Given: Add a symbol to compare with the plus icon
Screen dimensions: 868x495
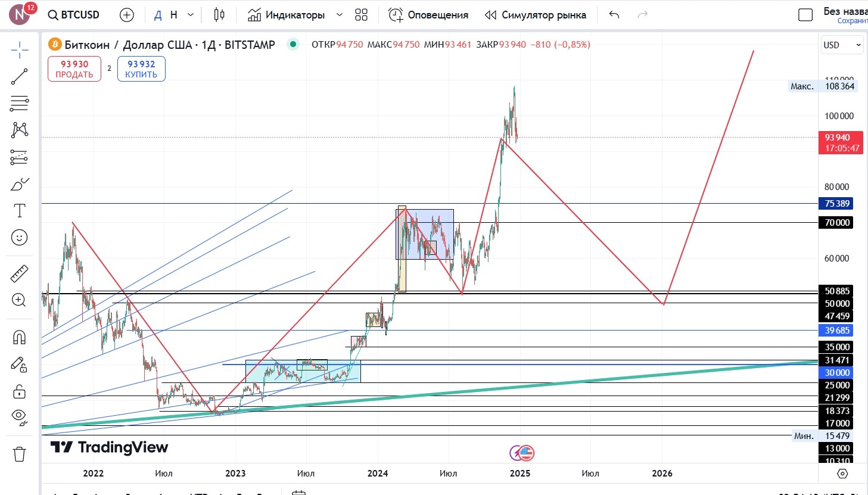Looking at the screenshot, I should [x=127, y=15].
